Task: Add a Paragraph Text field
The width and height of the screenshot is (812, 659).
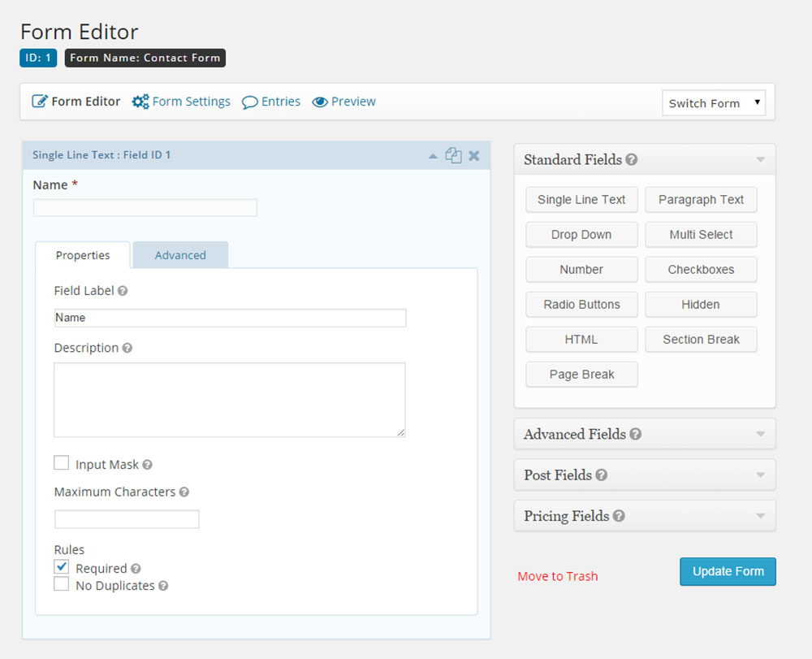Action: click(701, 200)
